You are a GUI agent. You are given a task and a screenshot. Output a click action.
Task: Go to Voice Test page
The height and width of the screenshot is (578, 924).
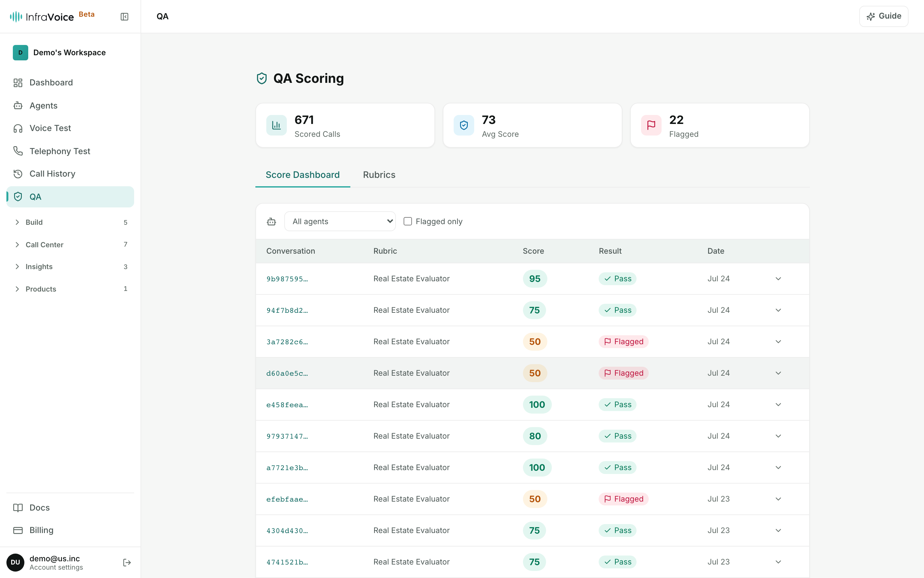pos(70,128)
